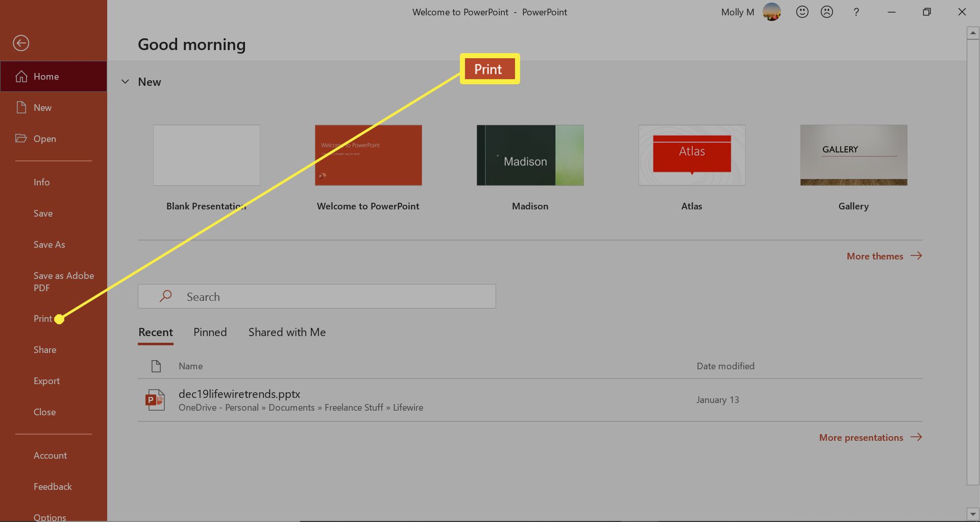Click the Molly M account name
The height and width of the screenshot is (522, 980).
click(738, 12)
